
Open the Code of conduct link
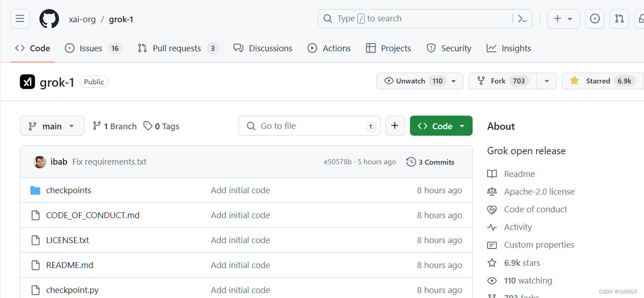click(536, 210)
